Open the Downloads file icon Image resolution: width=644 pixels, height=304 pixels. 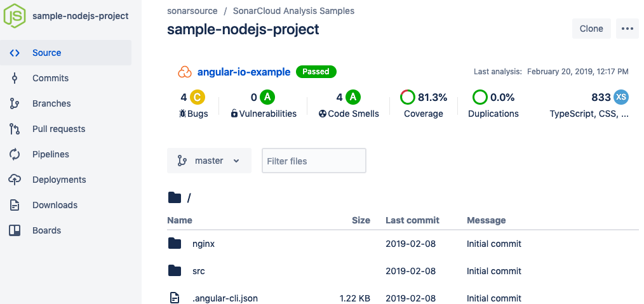point(15,205)
